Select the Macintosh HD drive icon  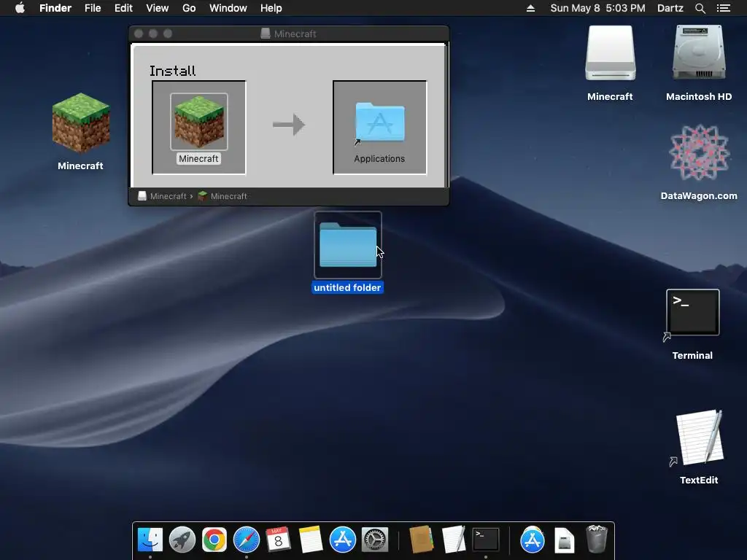(699, 52)
